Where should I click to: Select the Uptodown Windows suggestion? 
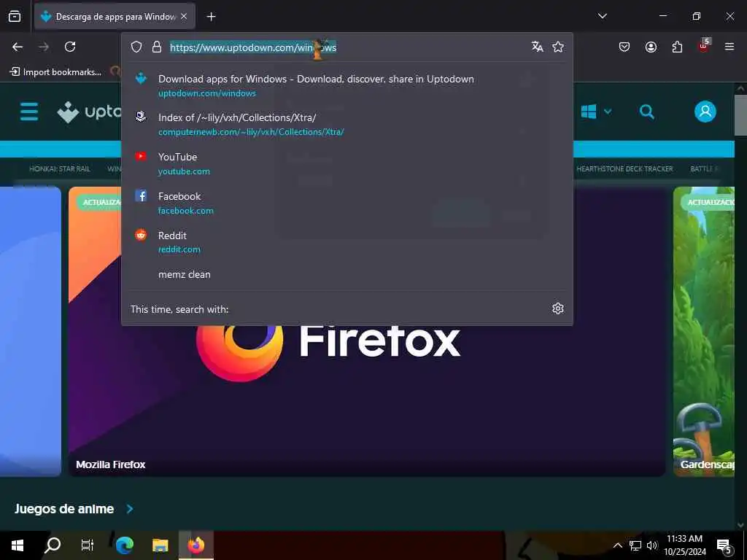[x=347, y=86]
